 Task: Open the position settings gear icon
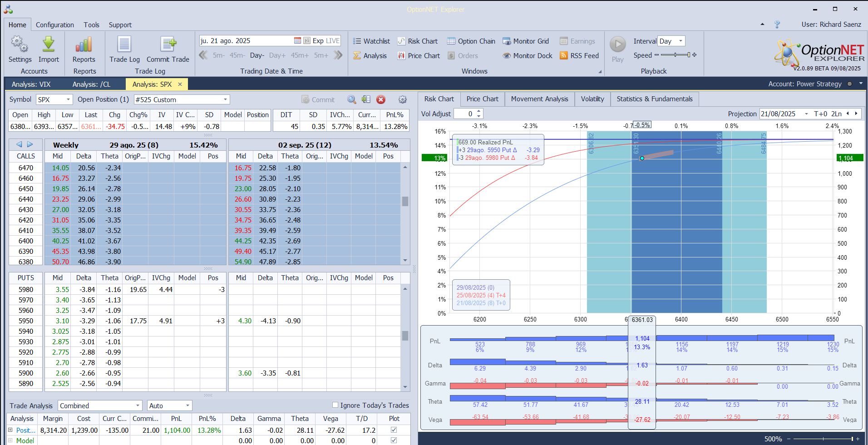tap(402, 99)
